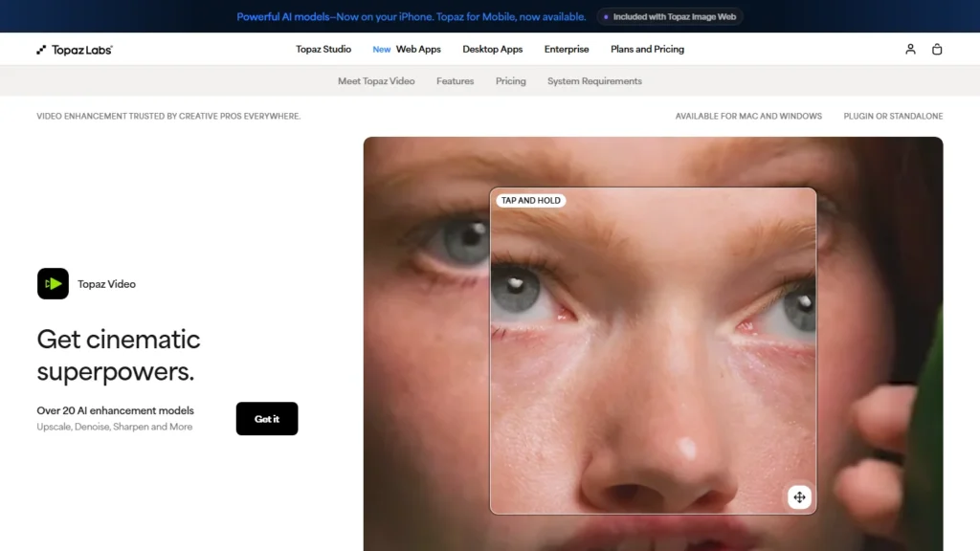Screen dimensions: 980x551
Task: Click the green Topaz Video app icon
Action: click(54, 283)
